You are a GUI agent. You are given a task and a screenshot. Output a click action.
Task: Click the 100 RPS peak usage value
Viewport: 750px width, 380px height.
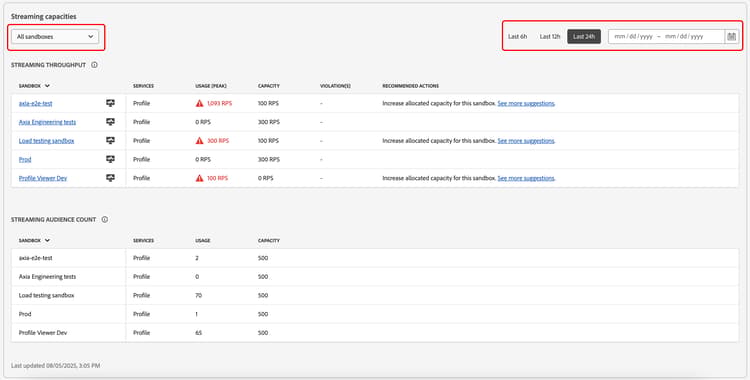point(218,178)
